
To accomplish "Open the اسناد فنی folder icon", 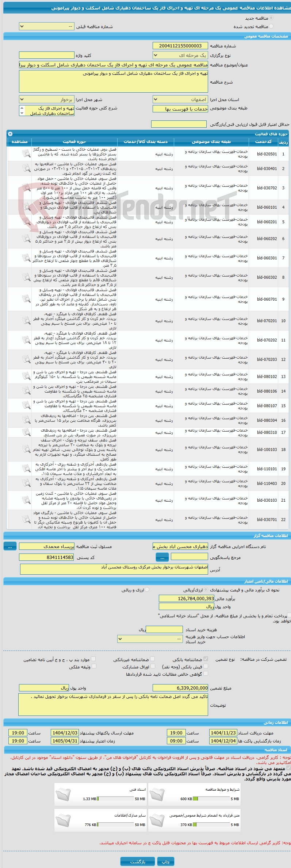I will click(x=63, y=794).
